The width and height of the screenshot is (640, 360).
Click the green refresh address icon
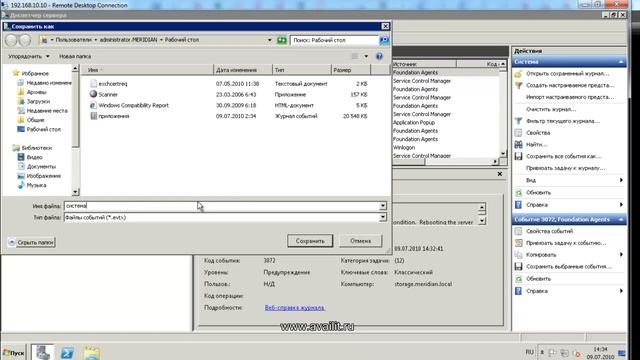click(x=282, y=40)
